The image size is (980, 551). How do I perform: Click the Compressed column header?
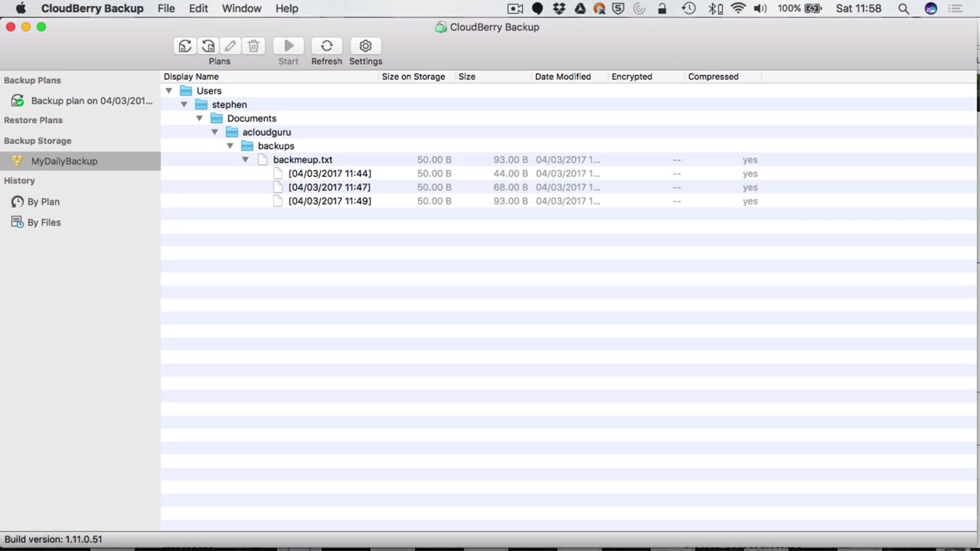click(723, 77)
